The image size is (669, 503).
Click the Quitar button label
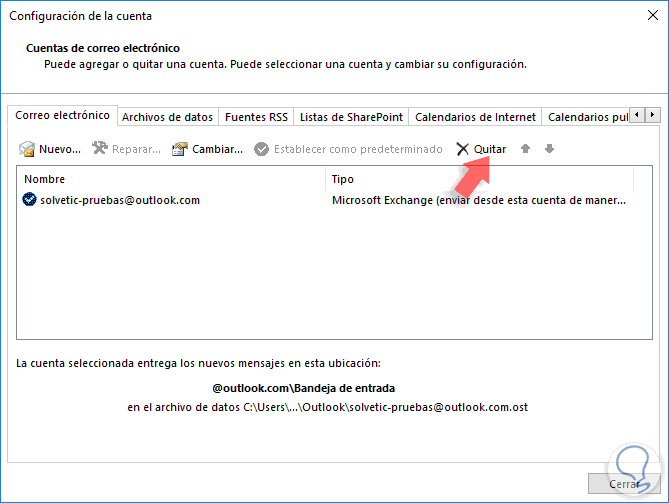point(490,149)
